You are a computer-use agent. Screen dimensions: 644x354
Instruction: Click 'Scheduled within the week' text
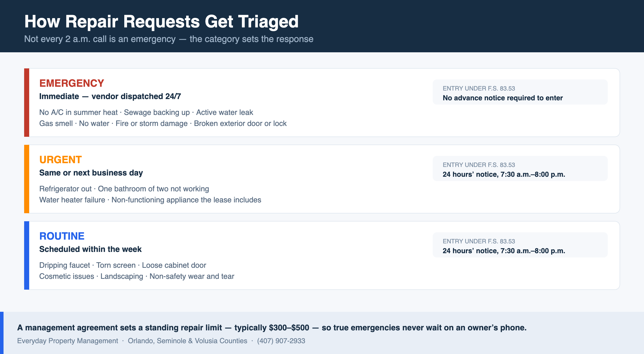click(91, 249)
